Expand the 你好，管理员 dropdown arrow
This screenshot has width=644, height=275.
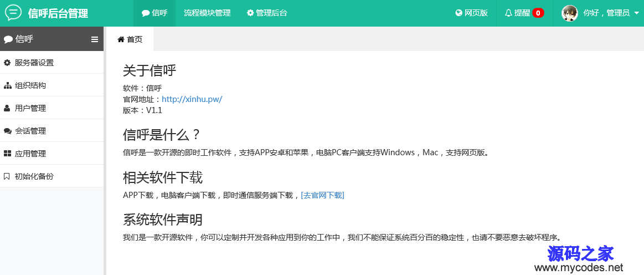[637, 13]
